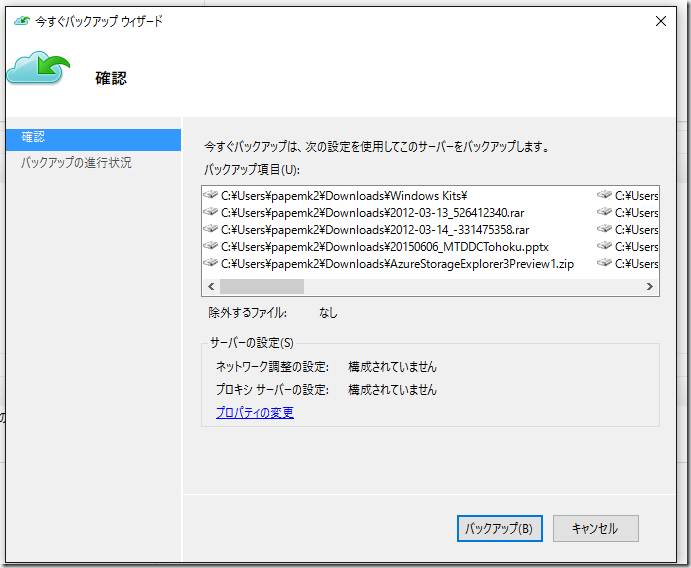Screen dimensions: 691x568
Task: Click the cloud backup icon in title bar
Action: tap(22, 21)
